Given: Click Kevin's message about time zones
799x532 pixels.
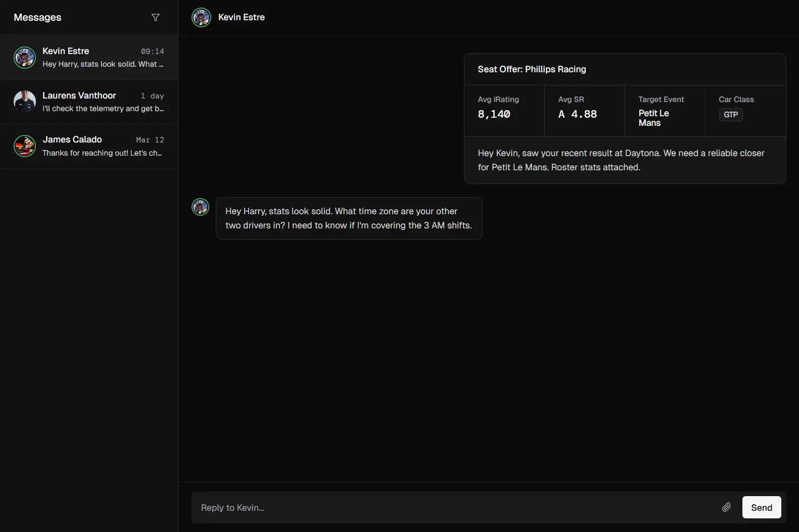Looking at the screenshot, I should tap(349, 218).
